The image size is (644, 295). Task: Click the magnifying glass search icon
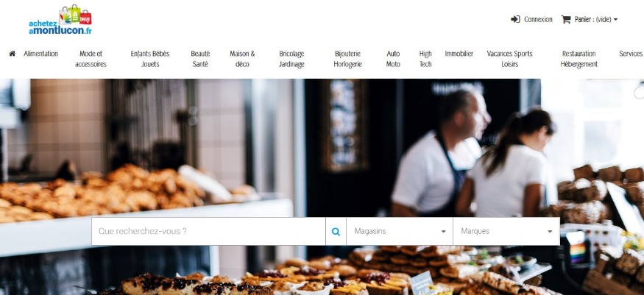click(336, 232)
